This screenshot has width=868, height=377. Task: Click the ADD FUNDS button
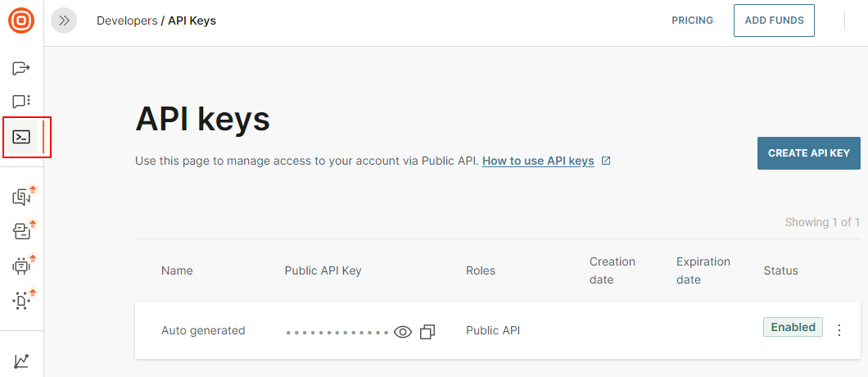[x=774, y=20]
